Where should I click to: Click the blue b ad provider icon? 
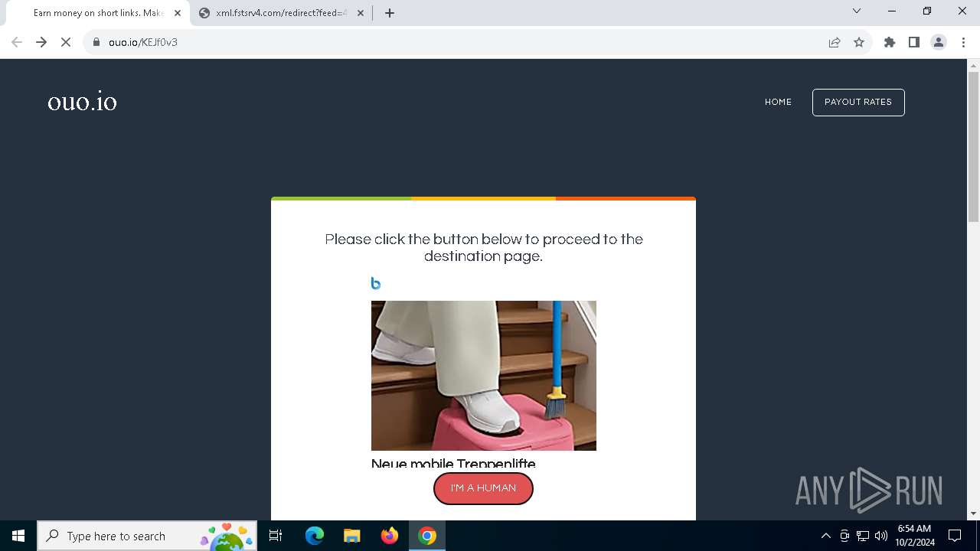(375, 283)
